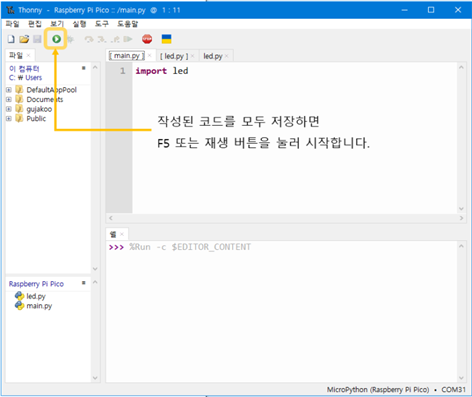
Task: Click the Users path link
Action: (34, 78)
